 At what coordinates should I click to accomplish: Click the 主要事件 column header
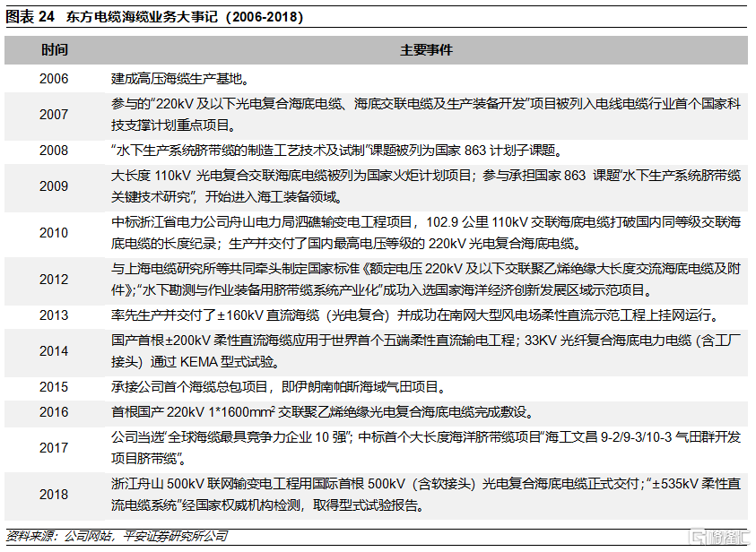426,50
